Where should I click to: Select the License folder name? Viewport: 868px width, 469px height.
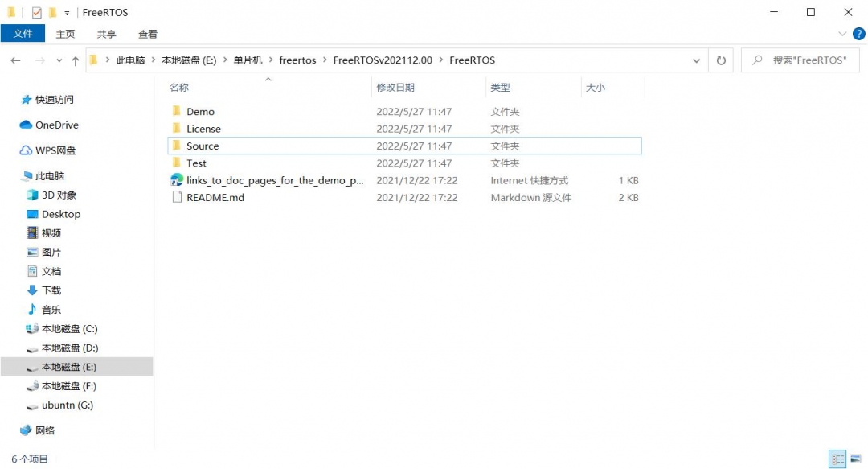pyautogui.click(x=203, y=129)
